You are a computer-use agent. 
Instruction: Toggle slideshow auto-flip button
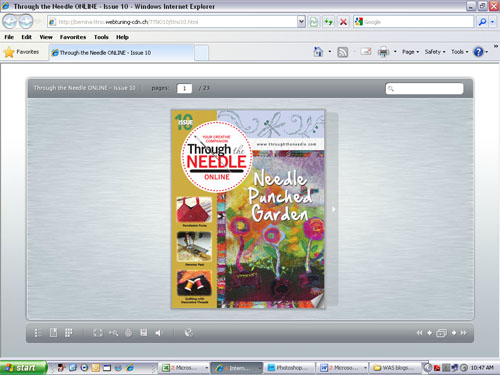441,333
